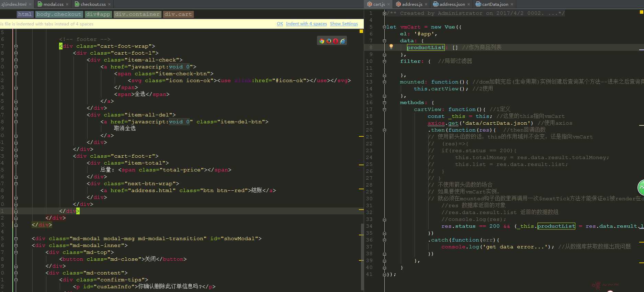Screen dimensions: 644x292
Task: Collapse the 'mounted: function()' block
Action: [384, 82]
